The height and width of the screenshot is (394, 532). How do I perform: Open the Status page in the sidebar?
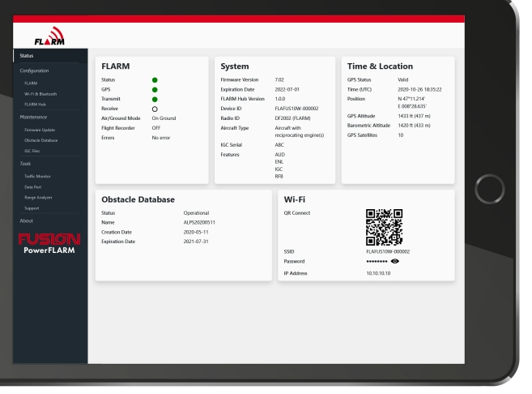coord(27,56)
